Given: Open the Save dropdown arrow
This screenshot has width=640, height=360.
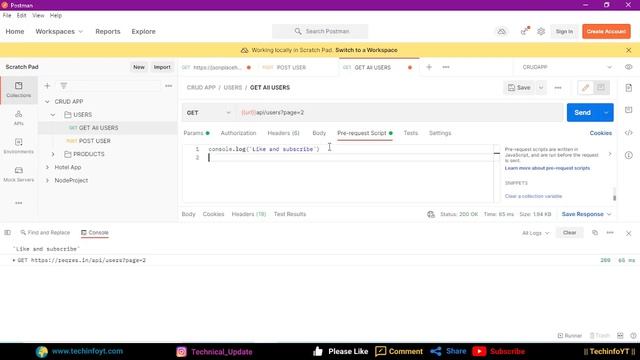Looking at the screenshot, I should click(x=541, y=88).
